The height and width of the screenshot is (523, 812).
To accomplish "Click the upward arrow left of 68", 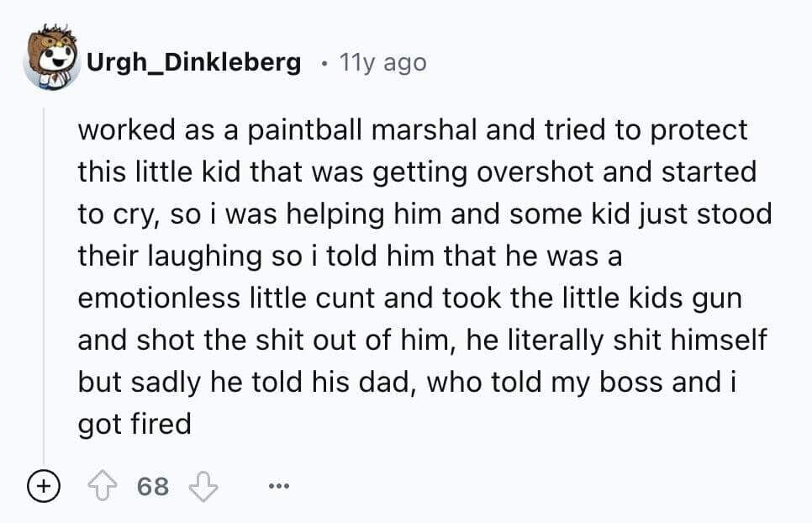I will point(103,486).
